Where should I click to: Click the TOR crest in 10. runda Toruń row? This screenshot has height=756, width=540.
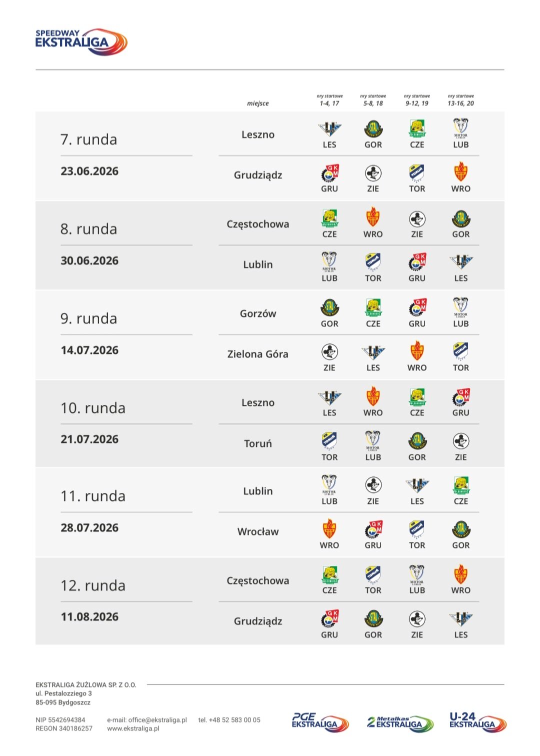[329, 441]
